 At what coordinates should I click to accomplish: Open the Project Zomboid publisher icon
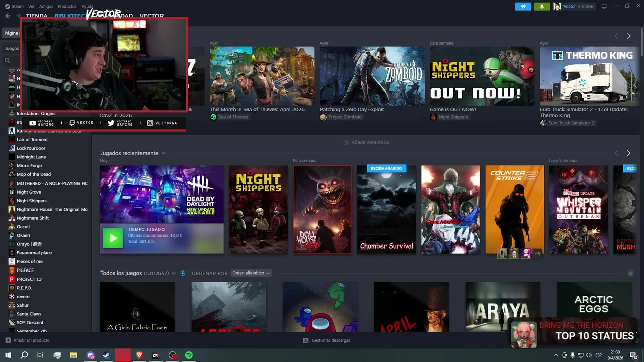pos(323,117)
